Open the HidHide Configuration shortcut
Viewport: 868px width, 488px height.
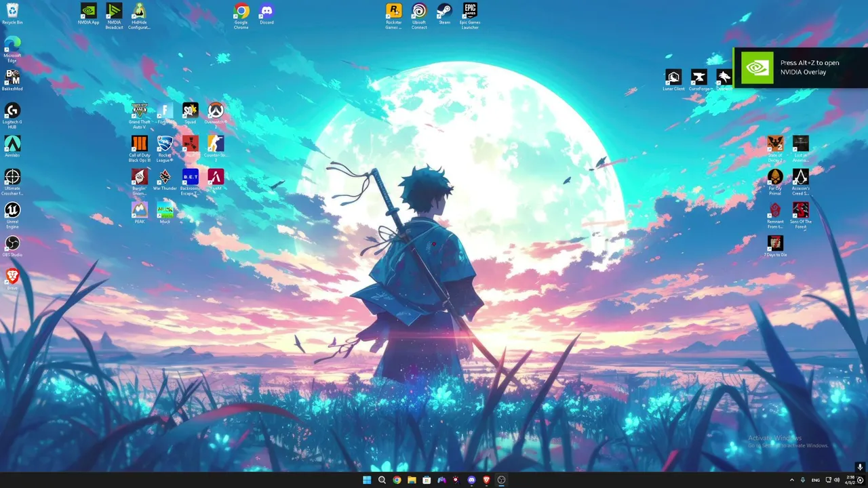[x=139, y=16]
